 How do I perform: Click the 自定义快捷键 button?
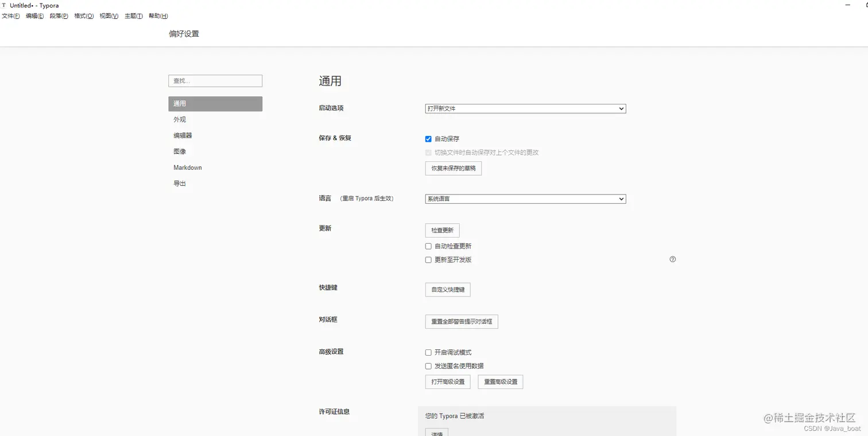pyautogui.click(x=447, y=290)
